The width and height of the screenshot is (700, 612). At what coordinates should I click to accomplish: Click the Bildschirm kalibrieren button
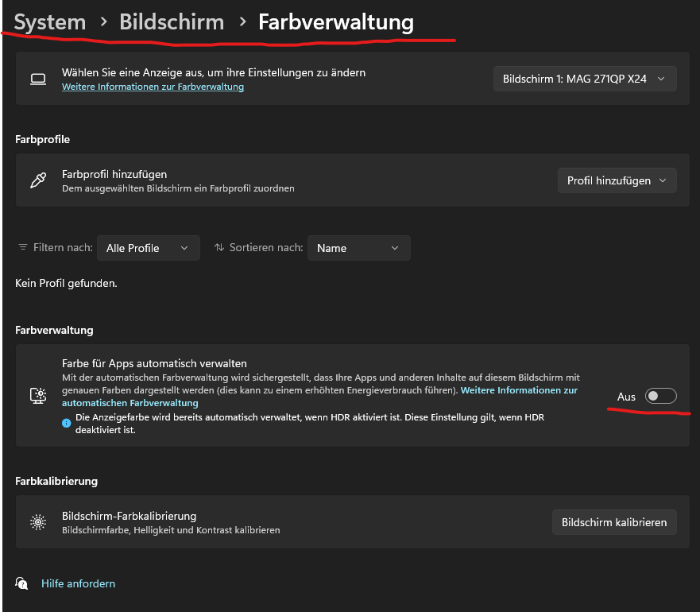coord(614,522)
